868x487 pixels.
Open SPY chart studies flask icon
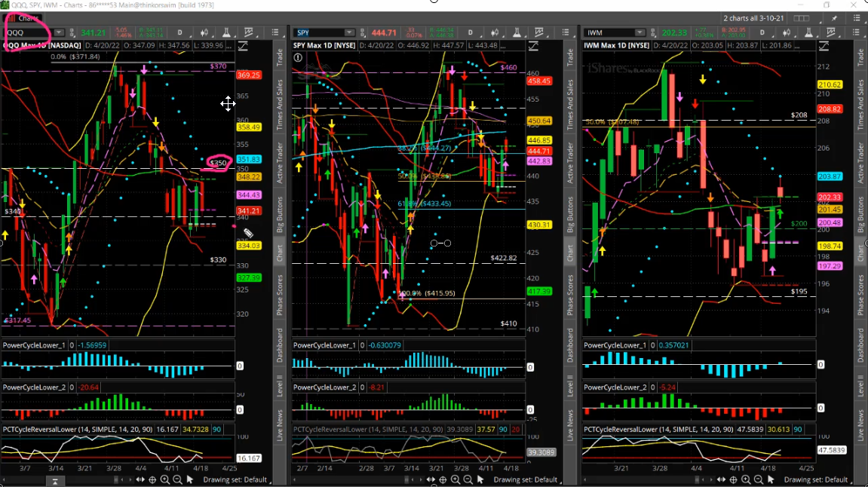point(517,32)
